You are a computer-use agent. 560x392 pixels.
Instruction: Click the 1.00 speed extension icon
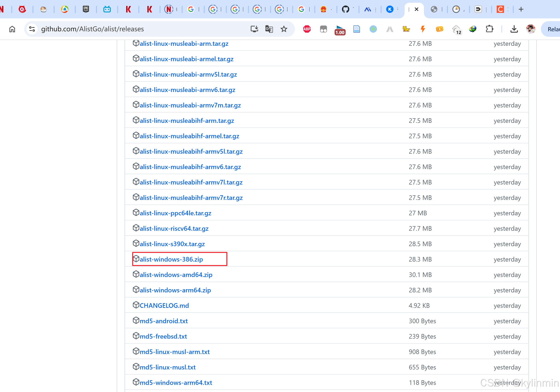click(340, 30)
